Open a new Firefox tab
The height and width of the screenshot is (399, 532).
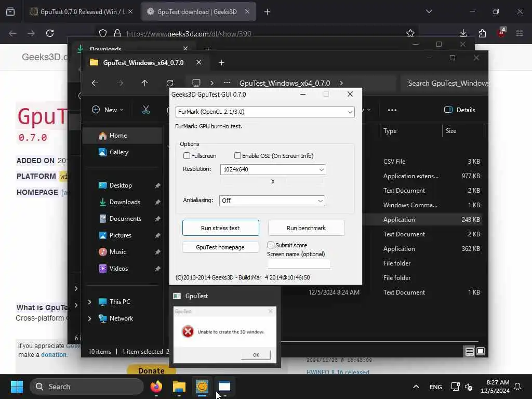[x=268, y=11]
